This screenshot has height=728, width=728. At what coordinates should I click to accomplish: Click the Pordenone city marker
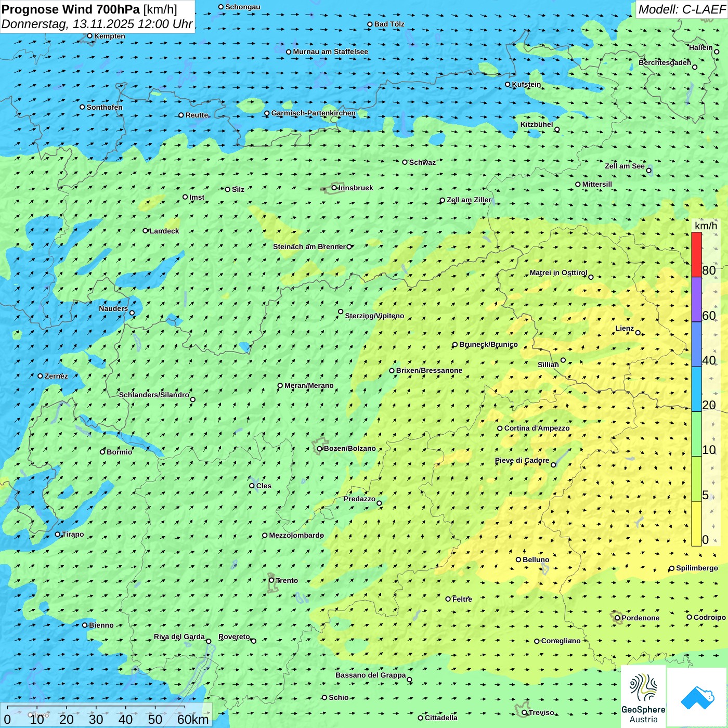[618, 618]
